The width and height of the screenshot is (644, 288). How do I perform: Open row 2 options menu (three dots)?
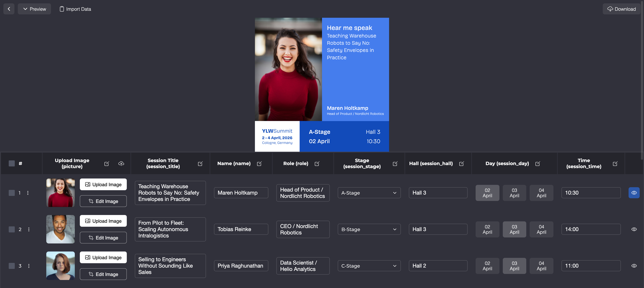(x=29, y=229)
